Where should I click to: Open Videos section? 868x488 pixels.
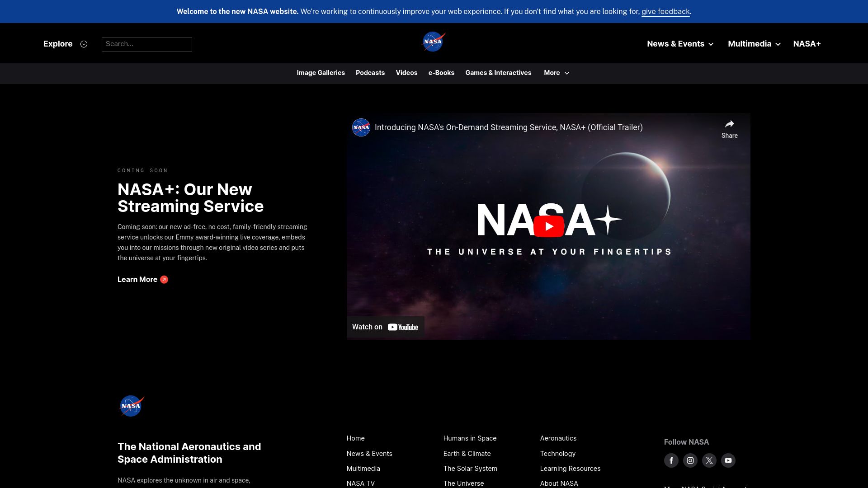point(406,73)
